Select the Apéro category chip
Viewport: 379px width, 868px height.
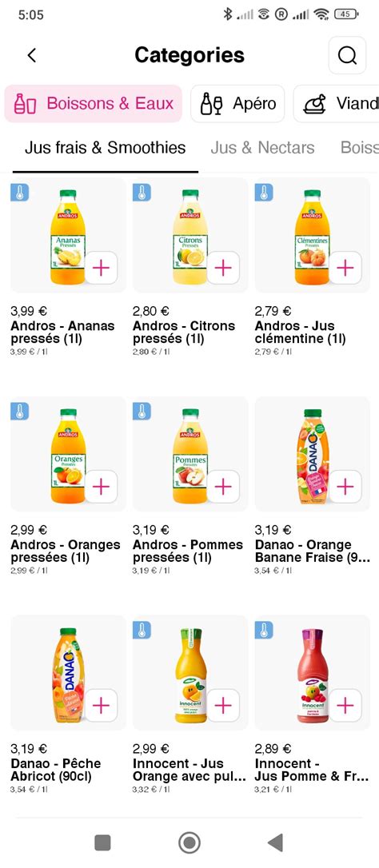(237, 104)
